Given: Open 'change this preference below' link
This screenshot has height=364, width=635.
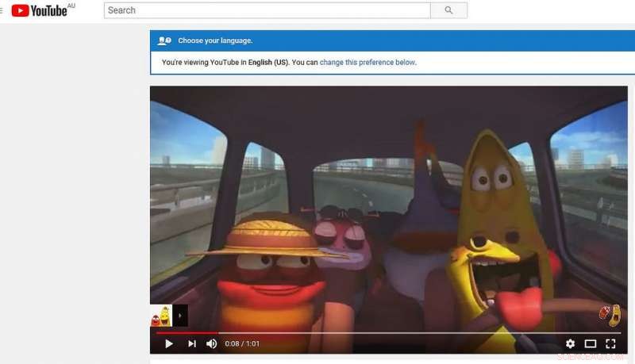Looking at the screenshot, I should pyautogui.click(x=368, y=63).
